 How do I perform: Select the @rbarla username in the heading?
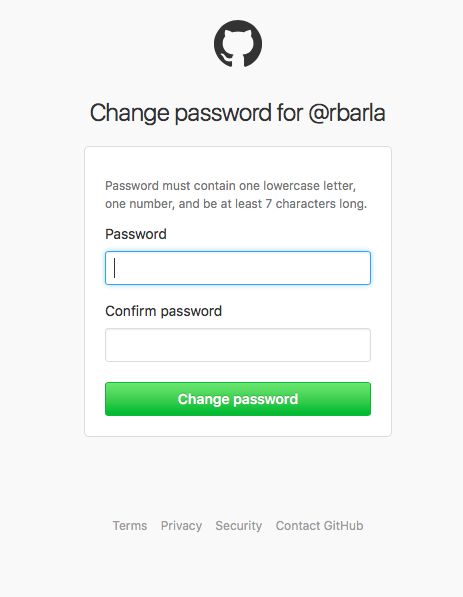(347, 113)
